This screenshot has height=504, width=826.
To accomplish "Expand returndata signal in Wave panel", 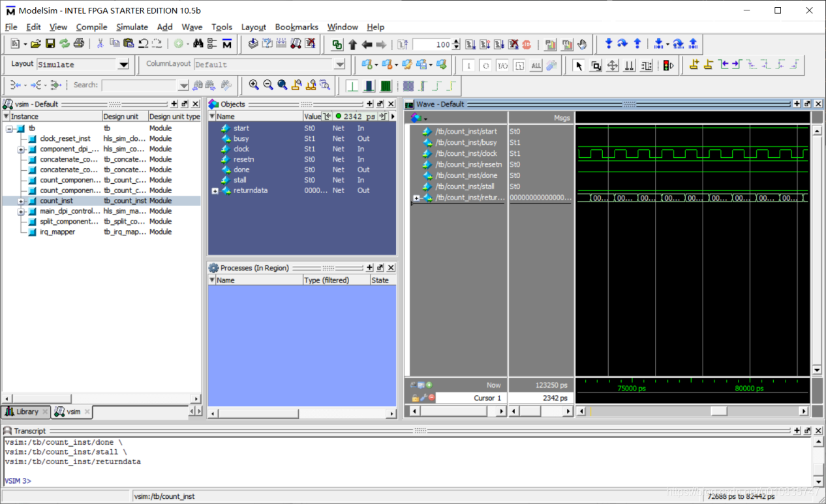I will (x=416, y=198).
